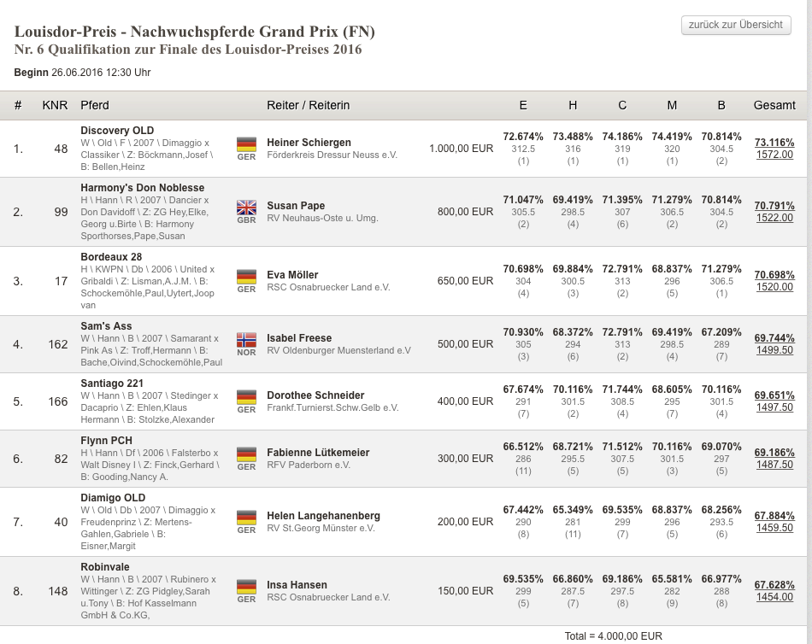Click the British flag icon beside Susan Pape
This screenshot has height=644, width=812.
(x=246, y=207)
